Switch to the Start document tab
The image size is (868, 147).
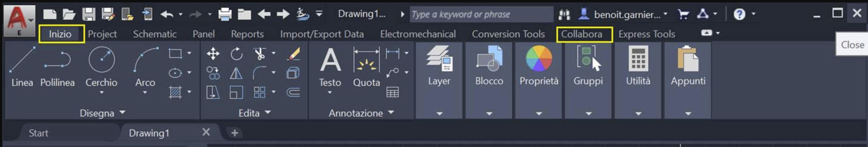coord(38,133)
